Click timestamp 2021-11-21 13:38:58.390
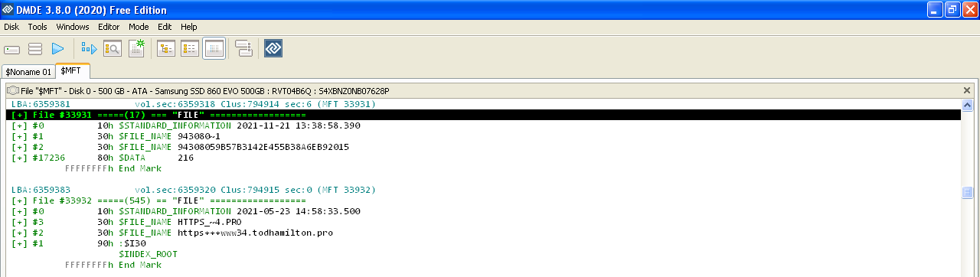Screen dimensions: 980x277 click(299, 125)
